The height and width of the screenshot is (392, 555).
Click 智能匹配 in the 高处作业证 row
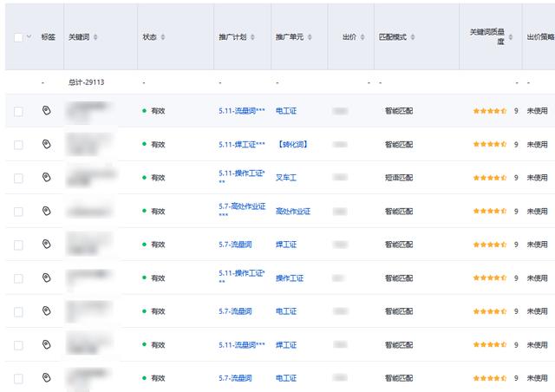click(x=399, y=212)
